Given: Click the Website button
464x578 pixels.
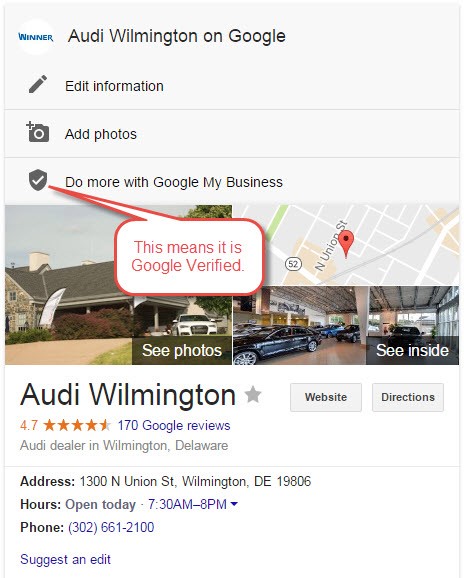Looking at the screenshot, I should [x=326, y=397].
